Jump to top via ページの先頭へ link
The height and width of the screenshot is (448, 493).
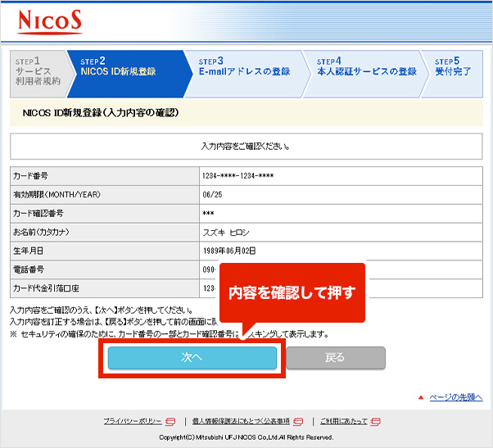(x=456, y=397)
